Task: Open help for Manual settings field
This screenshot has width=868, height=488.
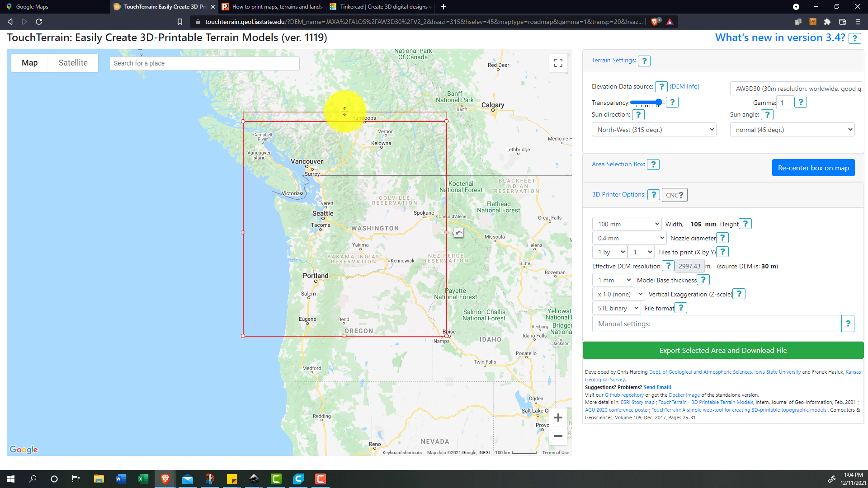Action: coord(848,324)
